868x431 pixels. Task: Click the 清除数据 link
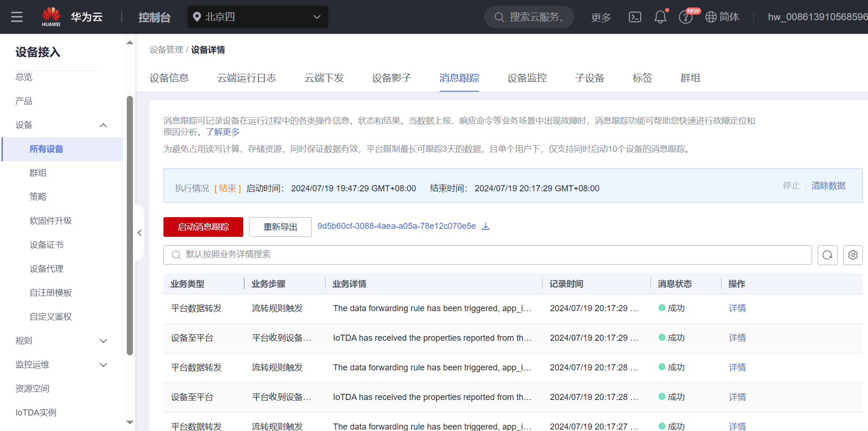point(829,186)
